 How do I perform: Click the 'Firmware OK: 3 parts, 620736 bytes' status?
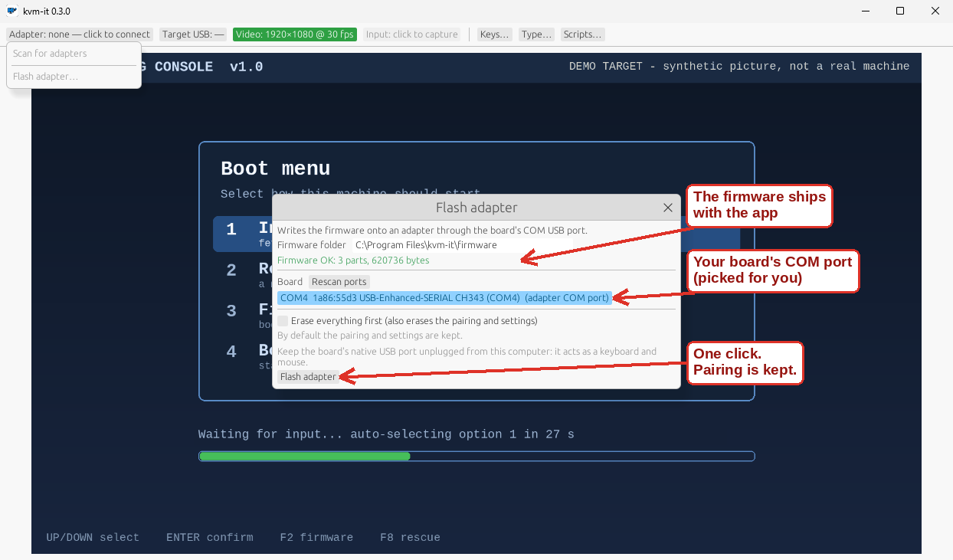tap(353, 260)
